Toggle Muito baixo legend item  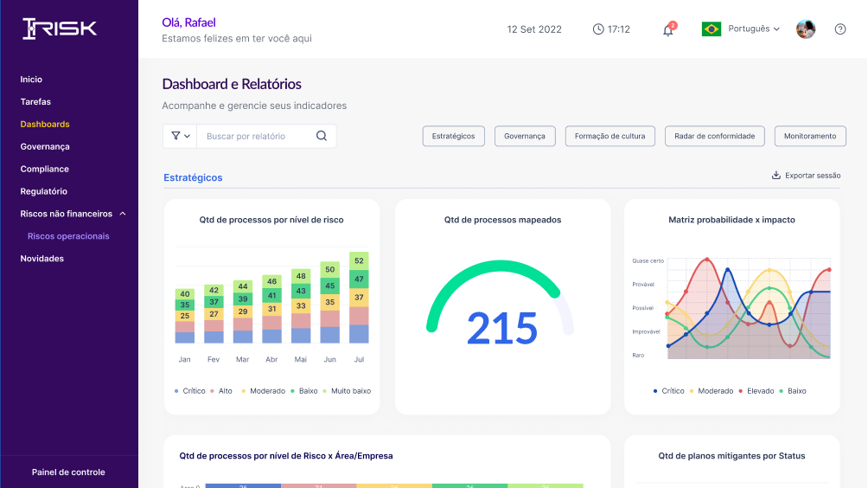coord(347,391)
